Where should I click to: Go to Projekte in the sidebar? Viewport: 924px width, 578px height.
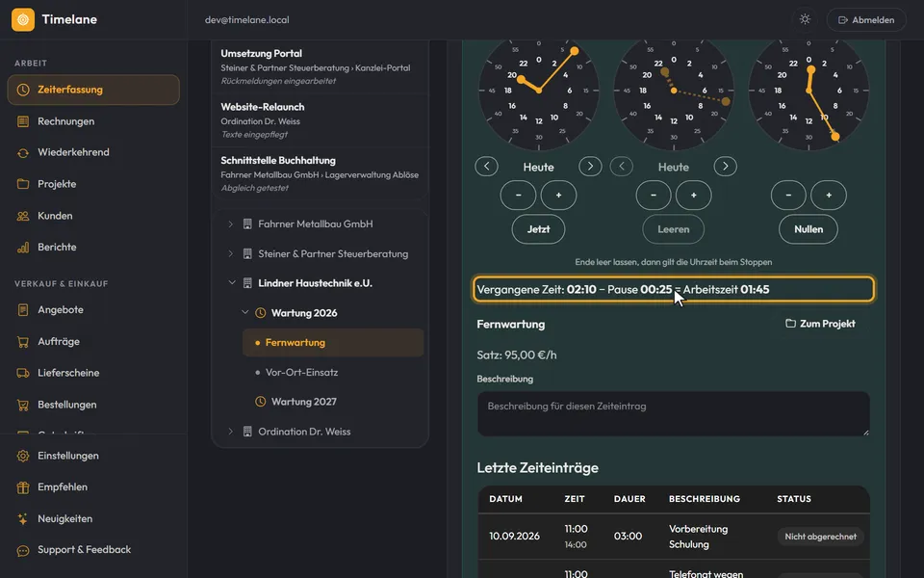click(x=93, y=184)
